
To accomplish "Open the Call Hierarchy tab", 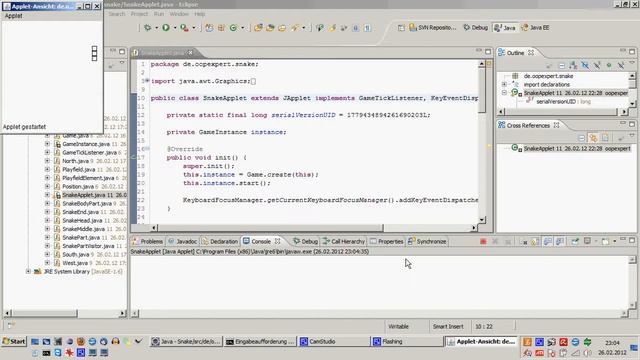I will tap(344, 242).
